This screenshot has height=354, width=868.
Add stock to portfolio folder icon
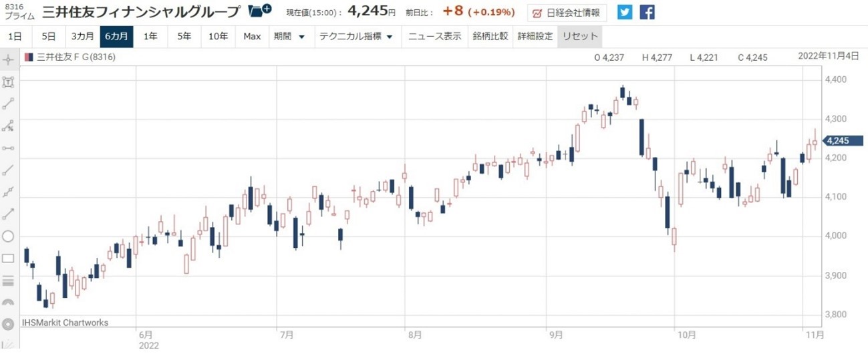[259, 11]
